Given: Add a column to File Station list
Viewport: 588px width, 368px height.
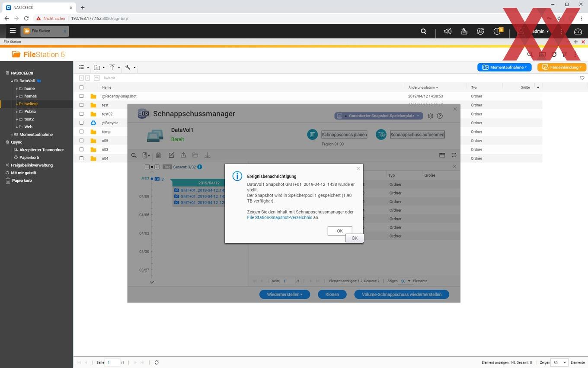Looking at the screenshot, I should click(538, 87).
